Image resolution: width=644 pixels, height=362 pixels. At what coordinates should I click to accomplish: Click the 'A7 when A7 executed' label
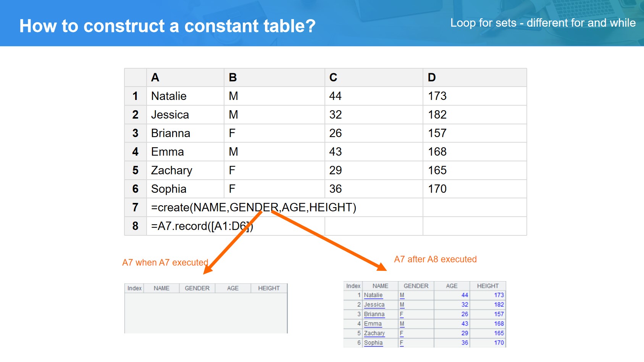tap(165, 263)
